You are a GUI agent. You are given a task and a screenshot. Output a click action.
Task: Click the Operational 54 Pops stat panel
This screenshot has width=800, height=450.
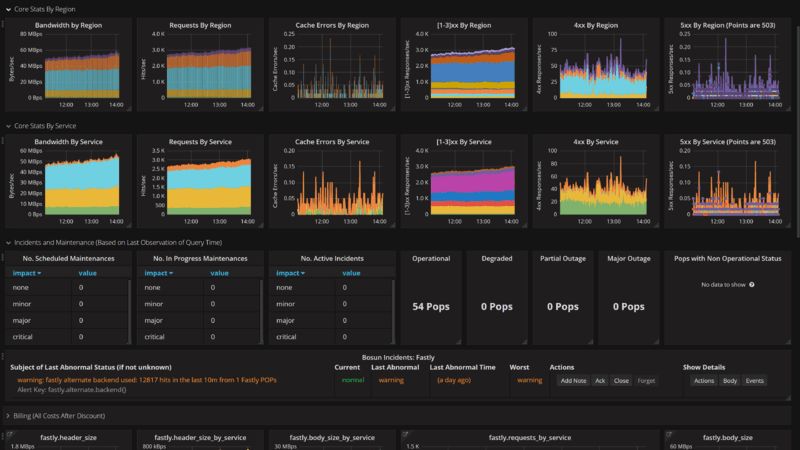tap(432, 306)
